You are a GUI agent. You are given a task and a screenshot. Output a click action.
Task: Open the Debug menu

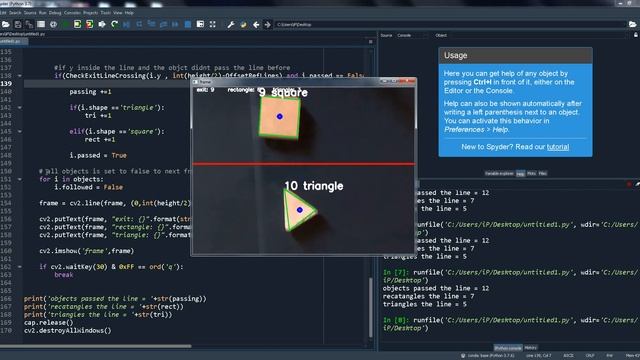pos(55,13)
